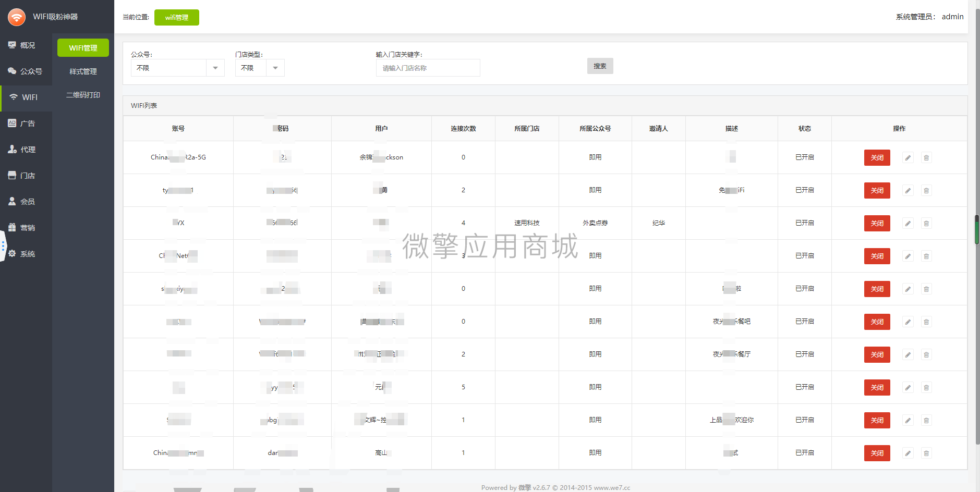The width and height of the screenshot is (980, 492).
Task: Click 关闭 in the row with 5 connections
Action: pyautogui.click(x=877, y=387)
